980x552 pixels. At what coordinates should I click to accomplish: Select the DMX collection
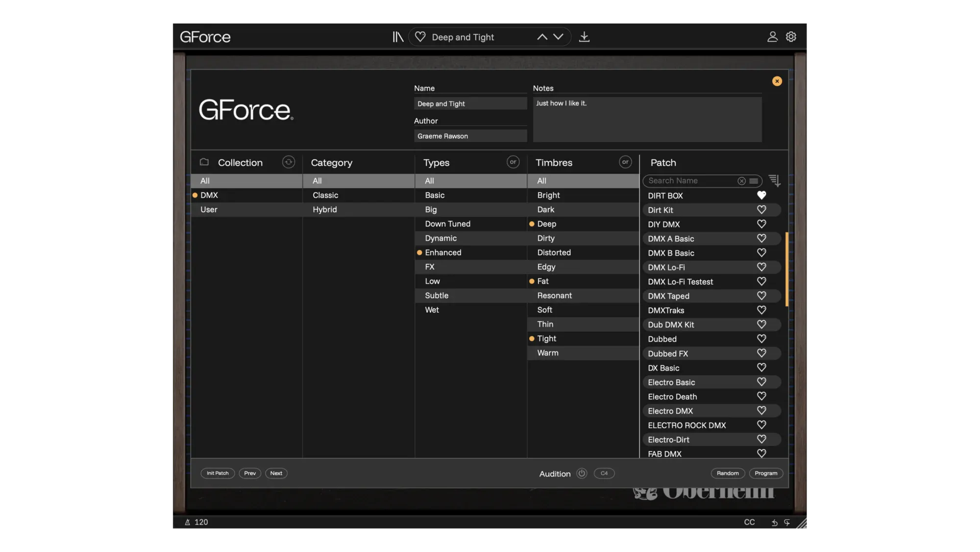[x=246, y=195]
